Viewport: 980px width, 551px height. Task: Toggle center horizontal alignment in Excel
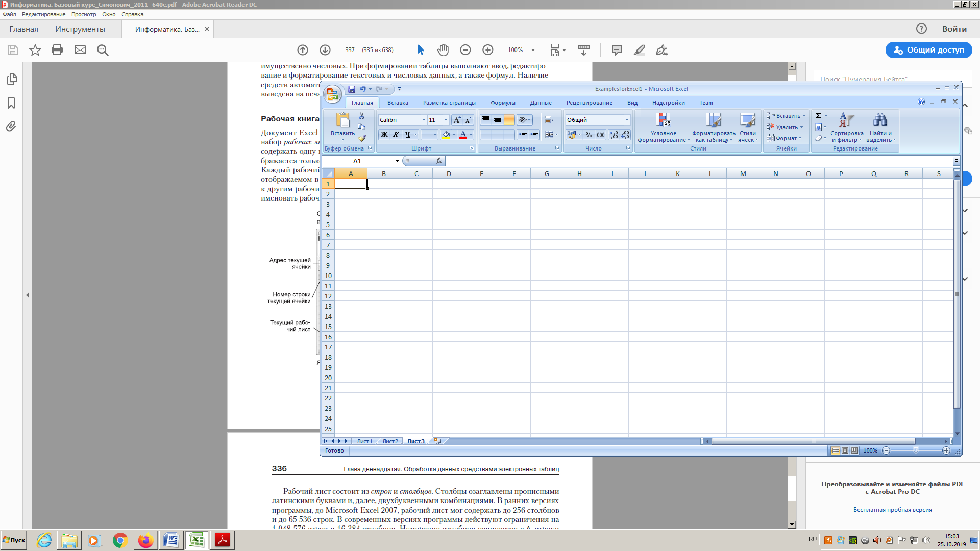[498, 135]
